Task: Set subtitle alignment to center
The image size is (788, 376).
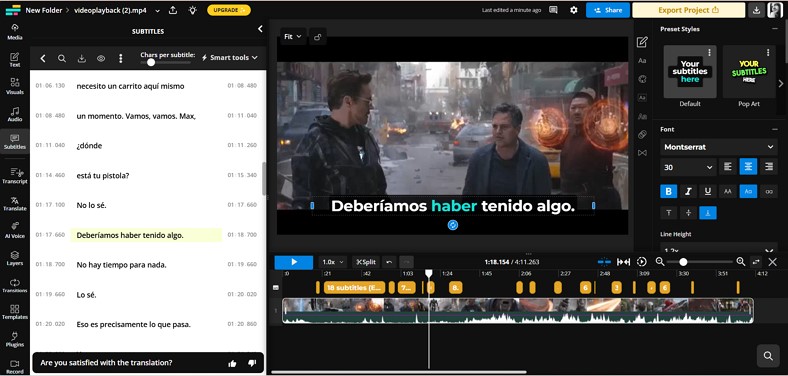Action: tap(748, 167)
